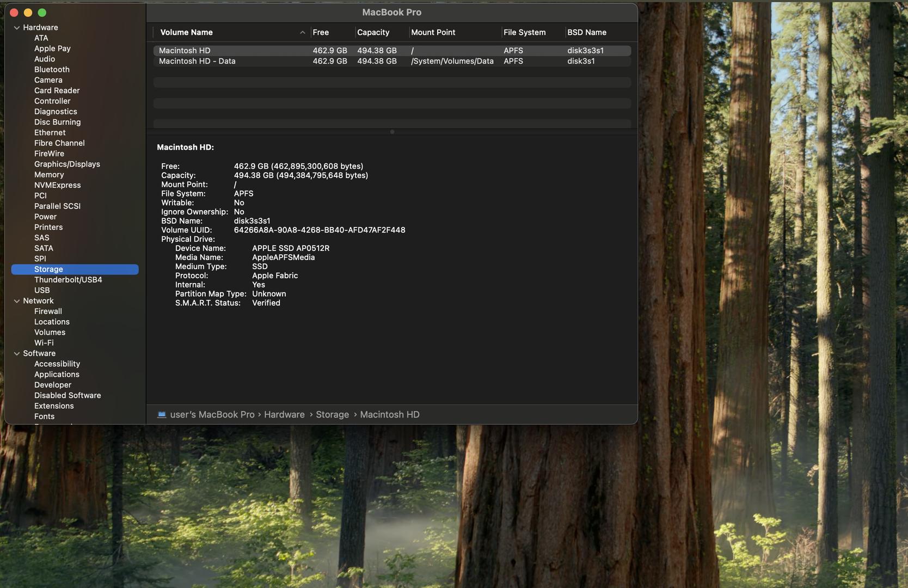Select the highlighted Storage item

[75, 269]
